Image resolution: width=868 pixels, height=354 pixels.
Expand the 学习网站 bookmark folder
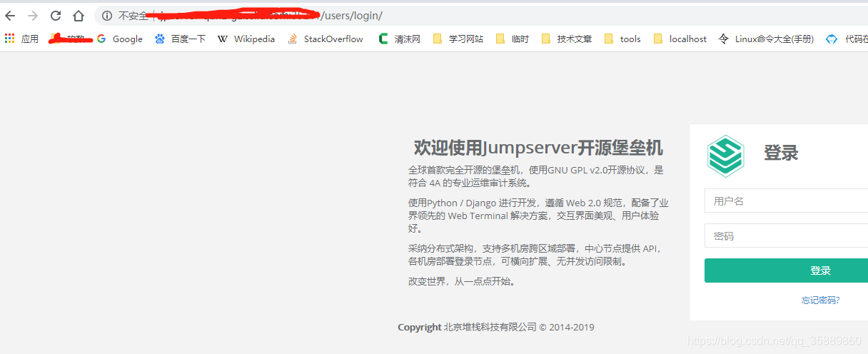458,39
